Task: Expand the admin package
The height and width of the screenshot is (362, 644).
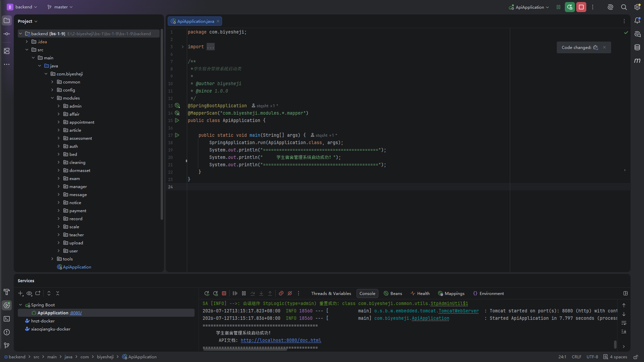Action: (59, 106)
